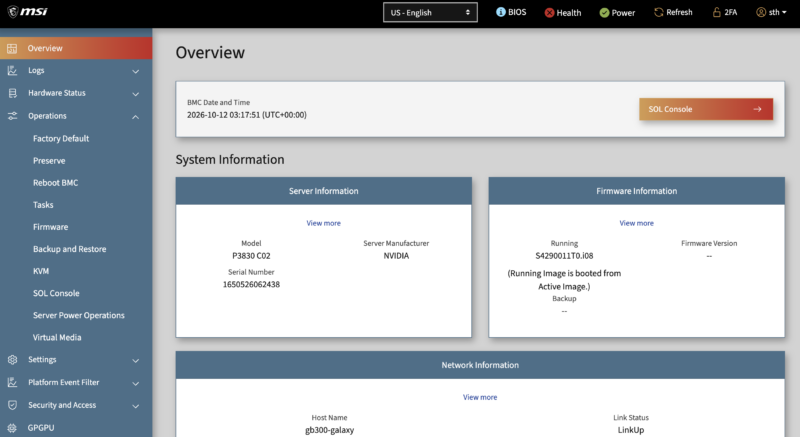Click the GPGPU gear icon

click(x=12, y=428)
